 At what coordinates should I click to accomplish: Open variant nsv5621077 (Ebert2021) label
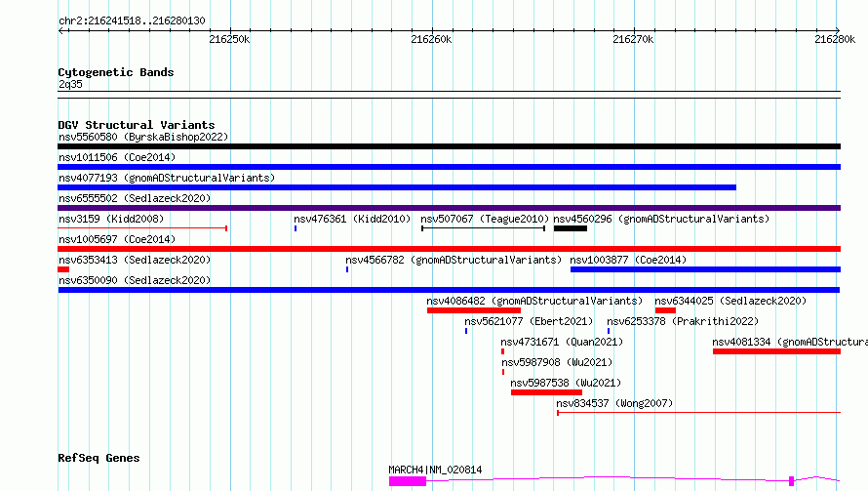tap(529, 321)
